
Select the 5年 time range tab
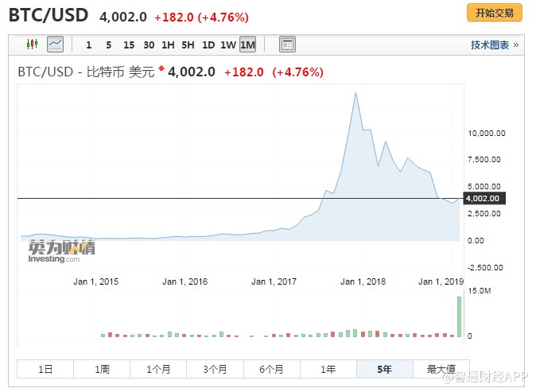pyautogui.click(x=384, y=369)
